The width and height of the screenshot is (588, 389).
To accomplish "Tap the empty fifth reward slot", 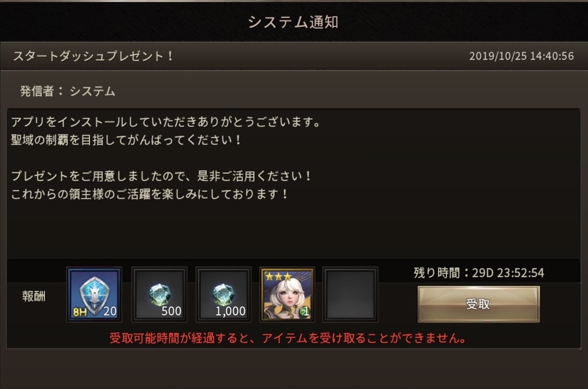I will tap(351, 295).
